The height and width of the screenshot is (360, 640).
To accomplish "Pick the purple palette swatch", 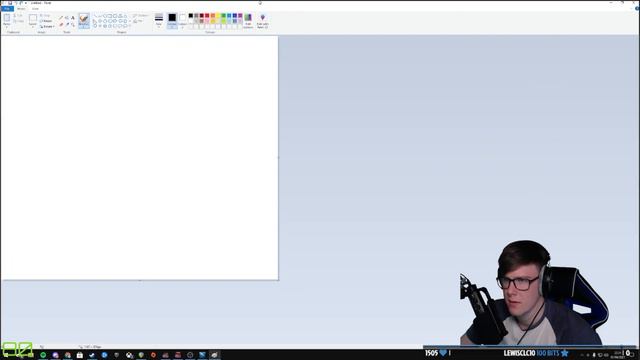I will (x=240, y=16).
